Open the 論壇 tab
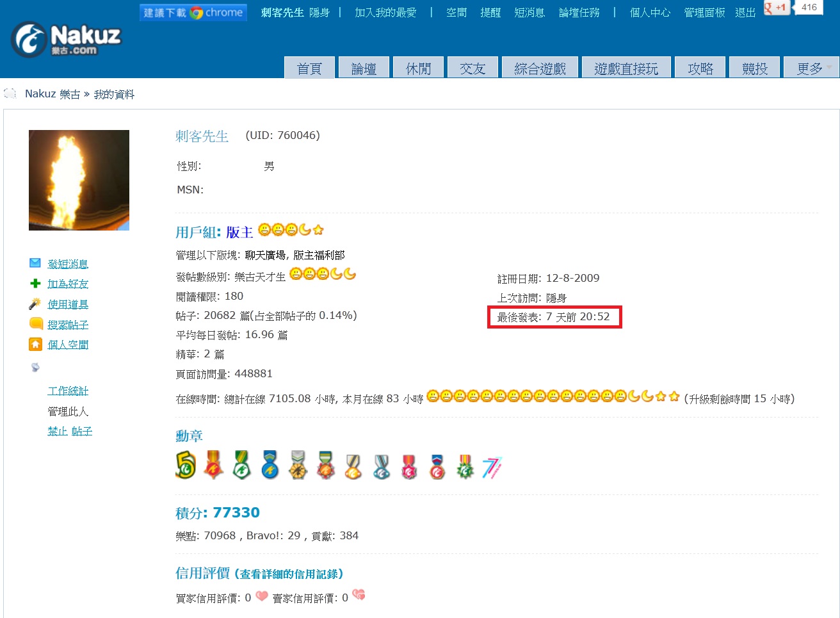Image resolution: width=840 pixels, height=618 pixels. click(x=364, y=68)
